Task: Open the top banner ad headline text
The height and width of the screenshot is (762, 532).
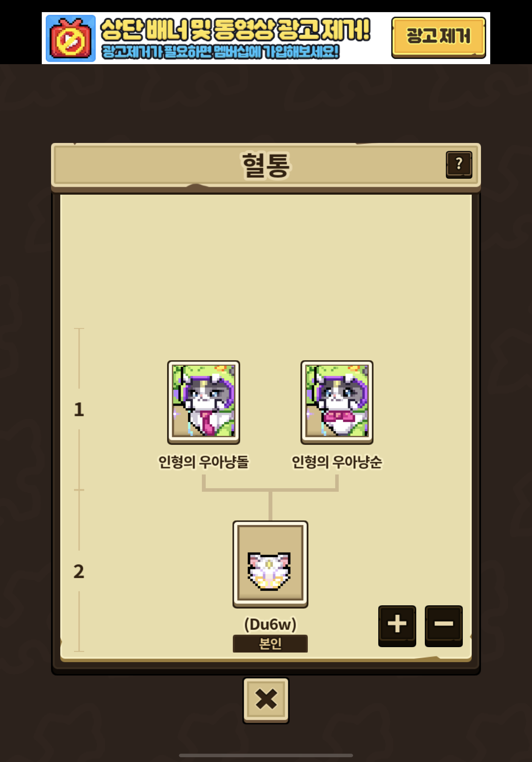Action: click(235, 30)
